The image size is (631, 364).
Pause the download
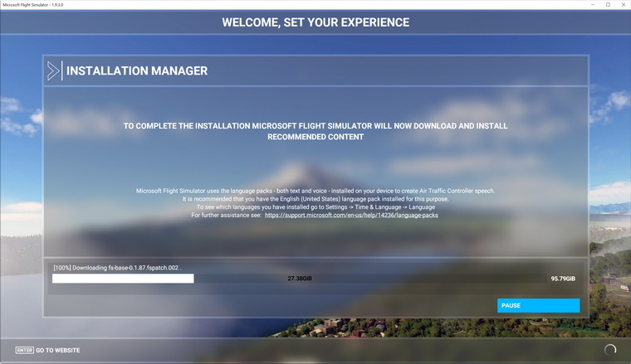(x=538, y=305)
